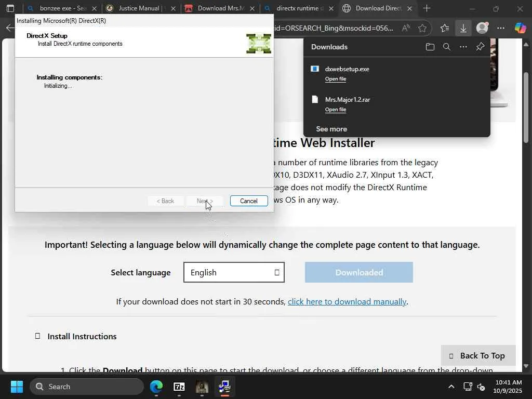Viewport: 532px width, 399px height.
Task: Click the dxwebsetup.exe file name
Action: [347, 69]
